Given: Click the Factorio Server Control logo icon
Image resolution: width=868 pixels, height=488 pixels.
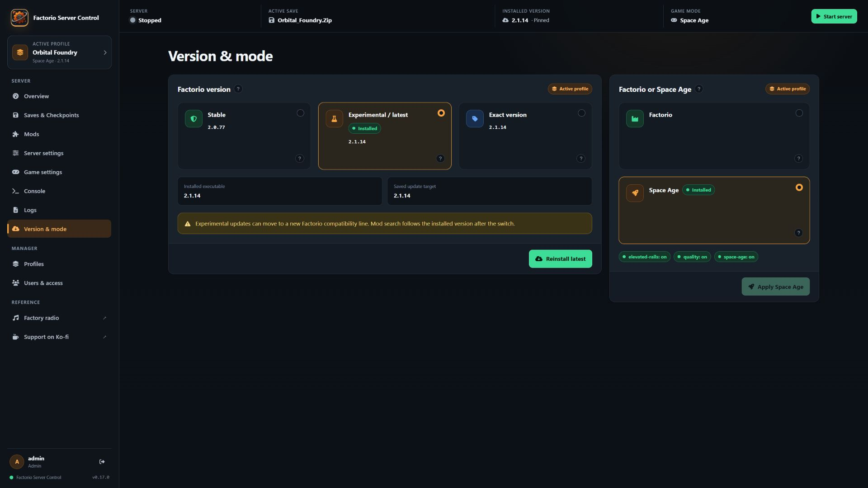Looking at the screenshot, I should click(x=19, y=18).
